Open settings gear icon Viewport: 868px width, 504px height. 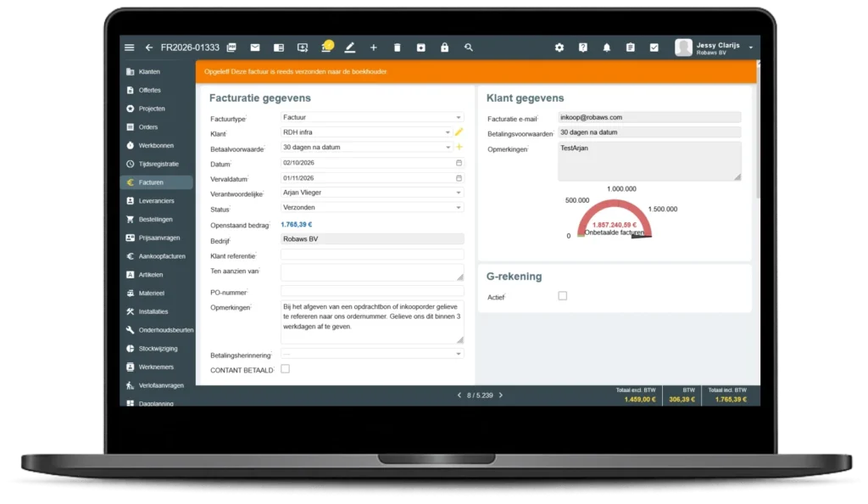tap(559, 48)
